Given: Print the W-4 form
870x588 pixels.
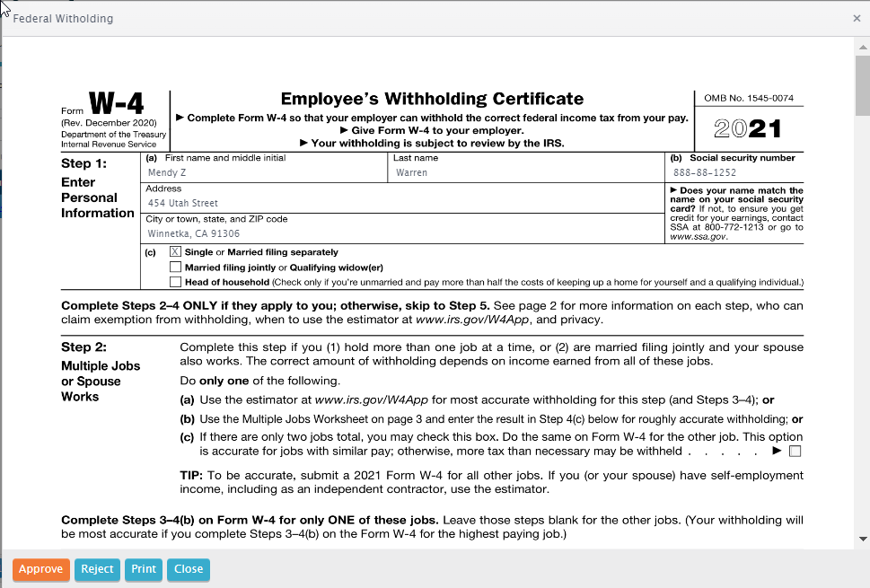Looking at the screenshot, I should coord(144,569).
